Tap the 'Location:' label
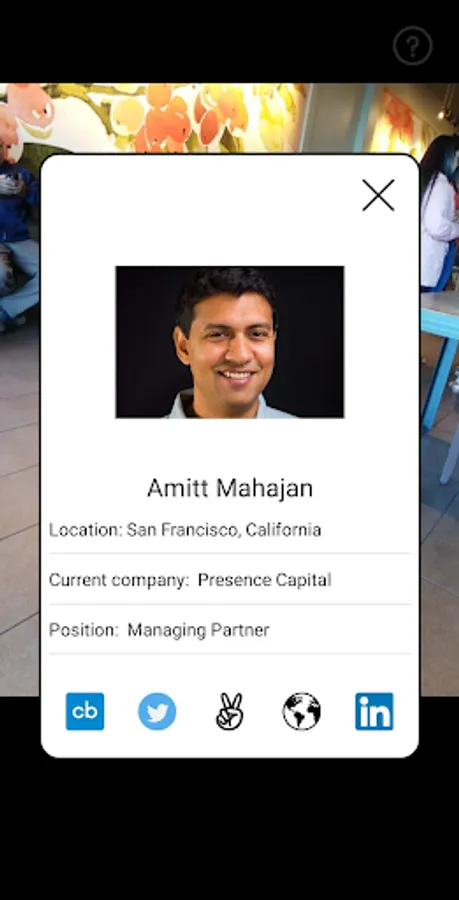 pos(85,529)
